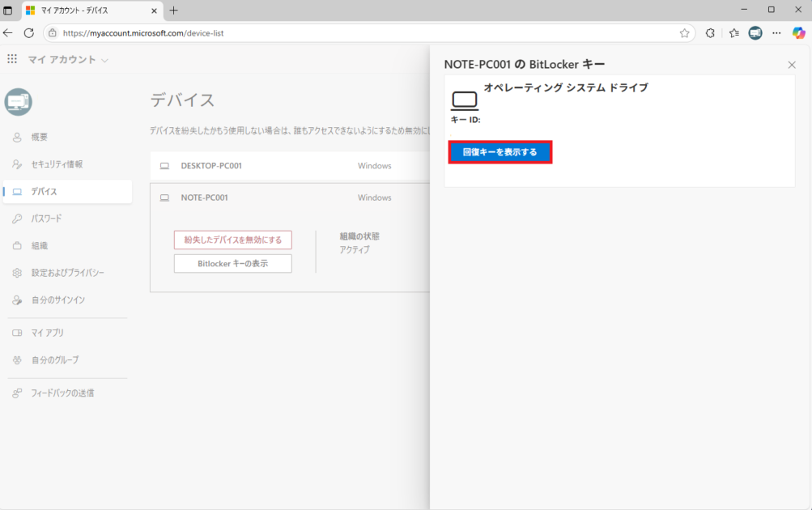Select デバイス in the sidebar

coord(67,192)
